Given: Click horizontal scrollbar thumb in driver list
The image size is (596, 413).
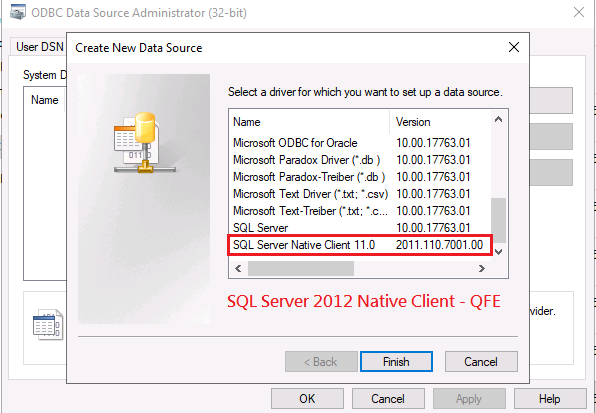Looking at the screenshot, I should click(x=301, y=269).
